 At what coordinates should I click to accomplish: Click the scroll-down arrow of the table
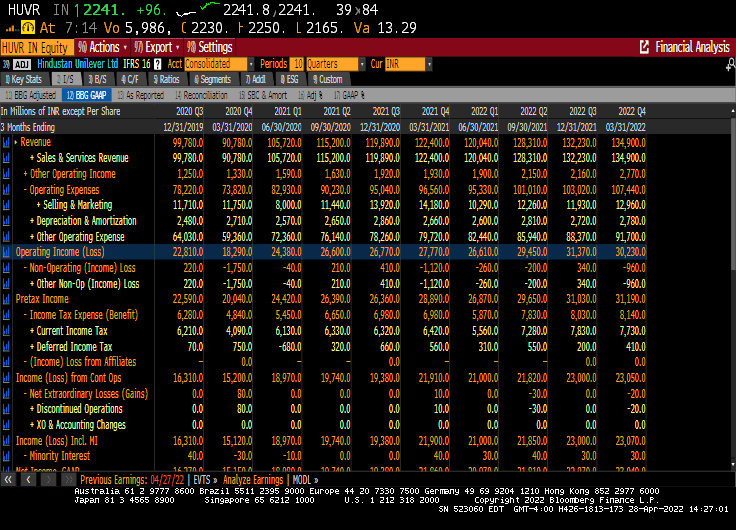coord(733,464)
